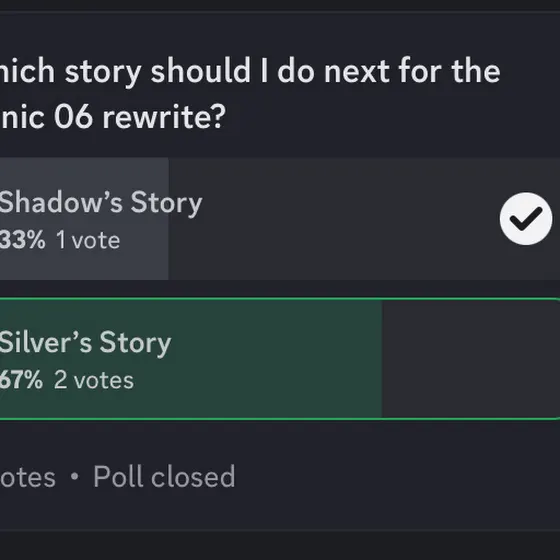Click the unfilled dark area of Shadow's Story option
560x560 pixels.
(334, 219)
